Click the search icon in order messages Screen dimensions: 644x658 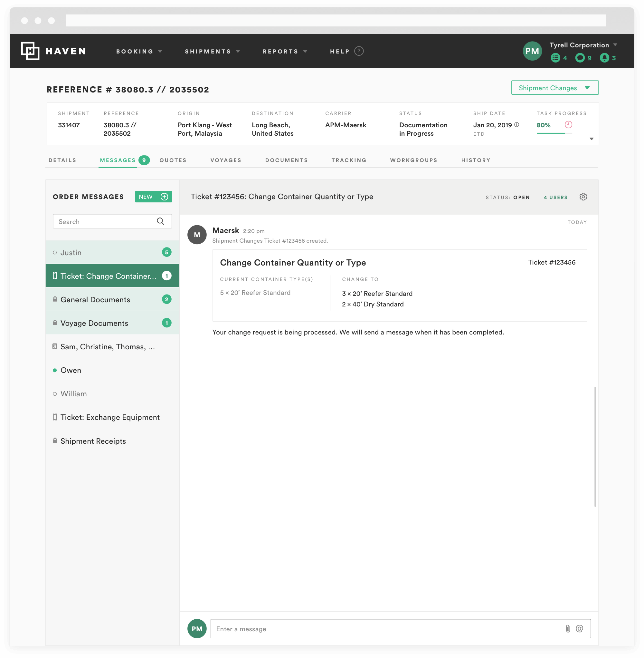160,221
